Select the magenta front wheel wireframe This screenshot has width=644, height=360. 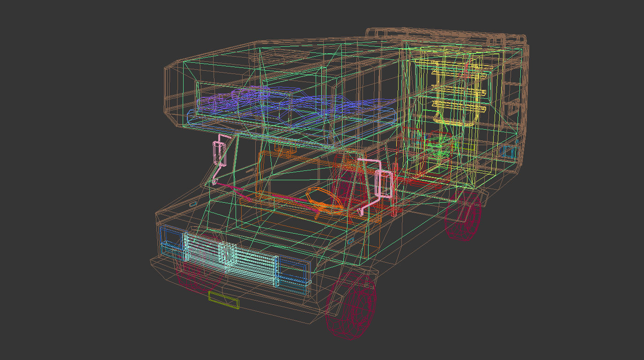pyautogui.click(x=351, y=306)
